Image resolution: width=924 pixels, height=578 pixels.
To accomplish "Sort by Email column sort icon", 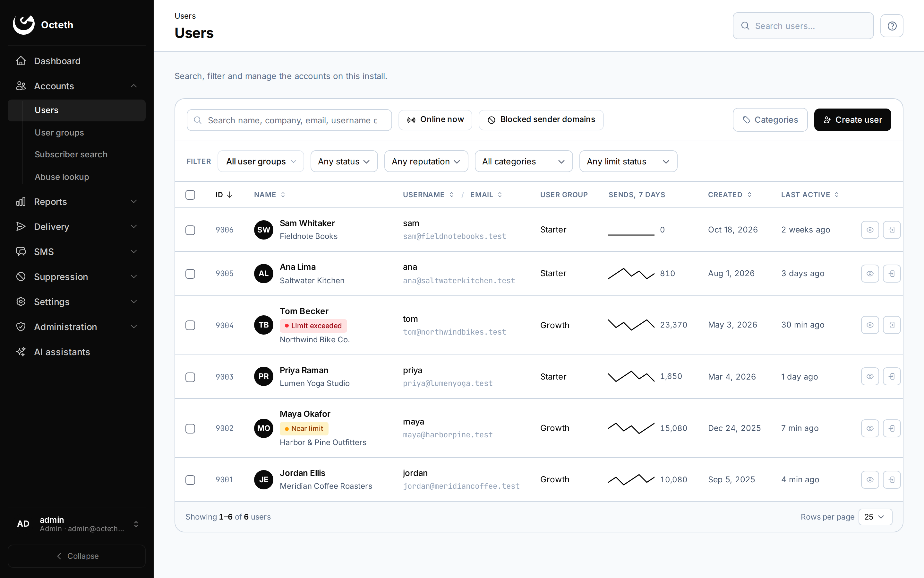I will pyautogui.click(x=500, y=195).
